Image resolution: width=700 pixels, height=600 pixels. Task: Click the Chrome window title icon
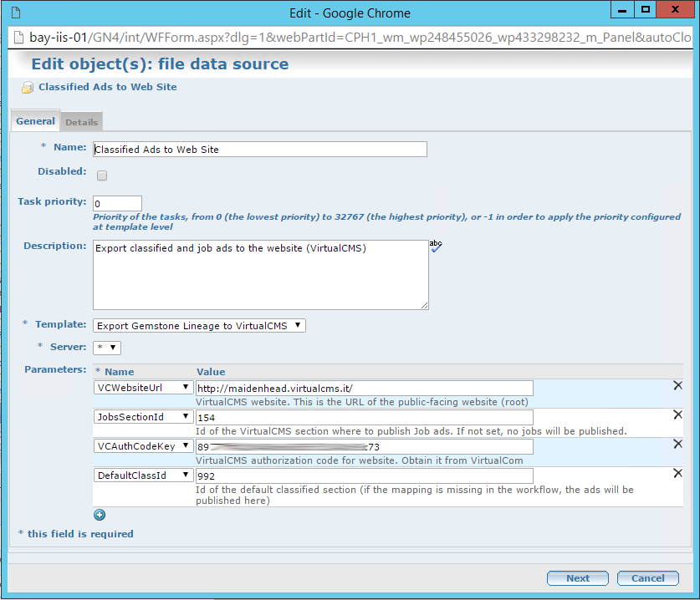16,13
